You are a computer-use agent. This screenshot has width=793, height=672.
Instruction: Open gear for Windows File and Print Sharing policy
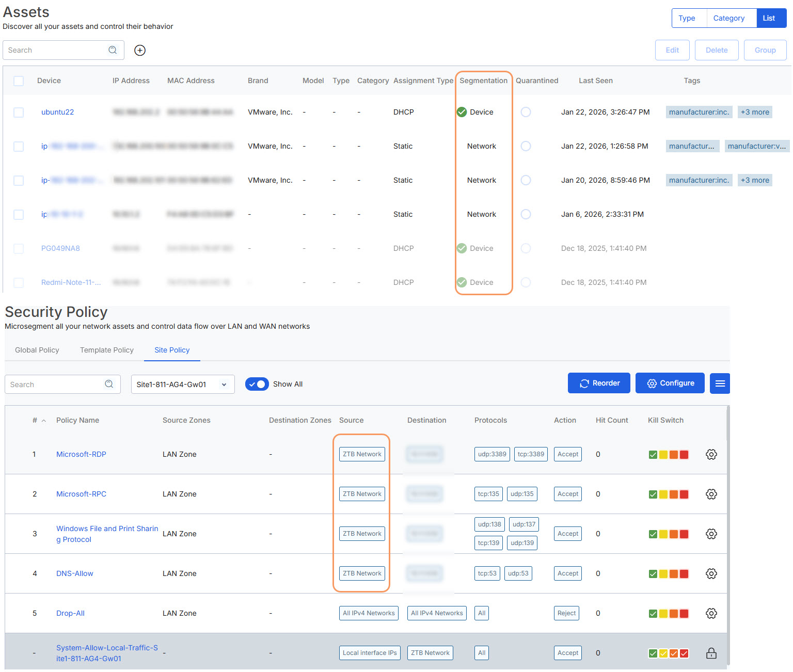(711, 534)
